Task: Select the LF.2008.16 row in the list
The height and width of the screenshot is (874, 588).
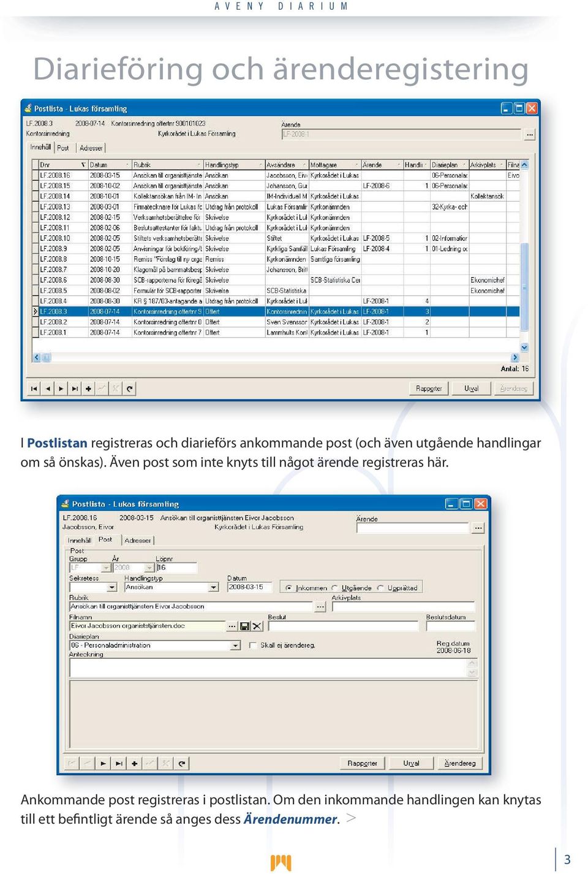Action: [x=279, y=175]
